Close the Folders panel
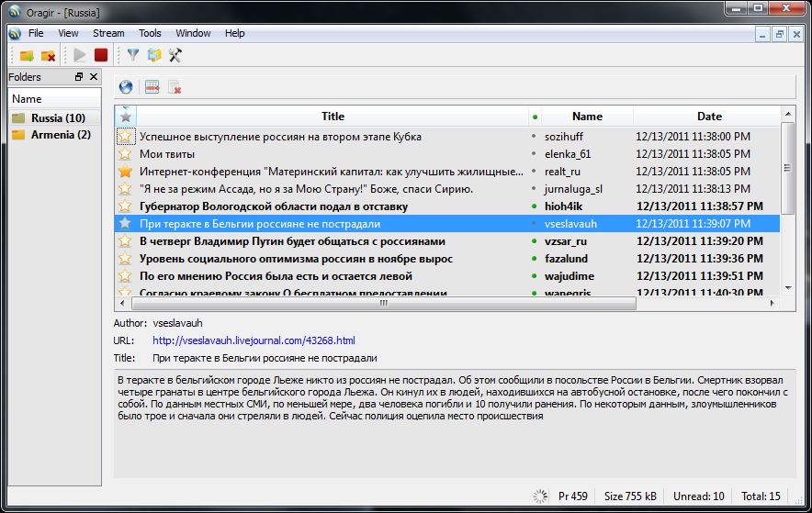 (x=93, y=77)
